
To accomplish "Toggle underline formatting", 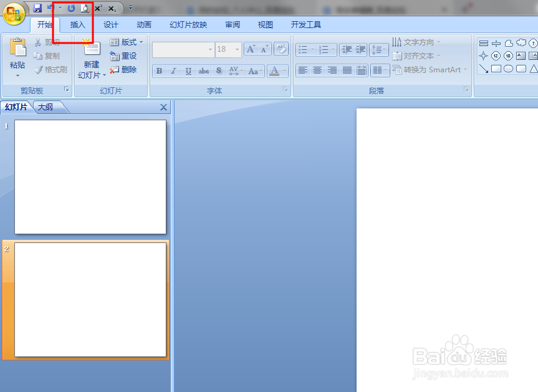I will [188, 71].
